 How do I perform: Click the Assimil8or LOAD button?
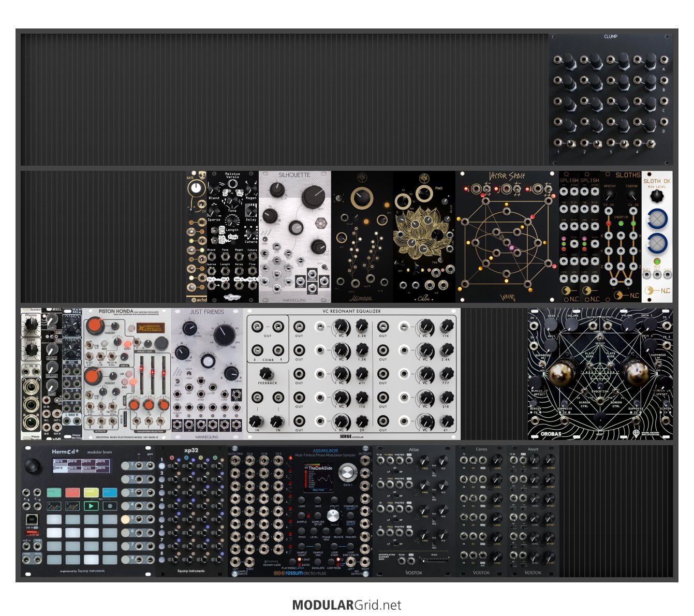pyautogui.click(x=302, y=500)
